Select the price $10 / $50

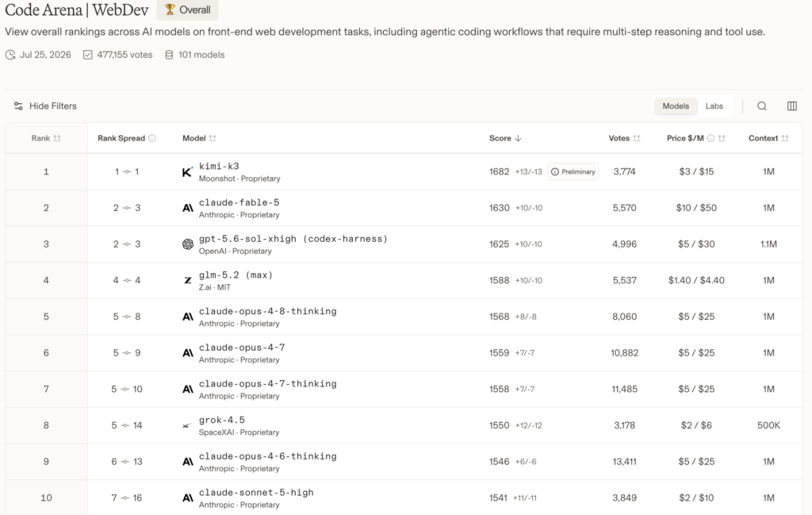[x=696, y=208]
